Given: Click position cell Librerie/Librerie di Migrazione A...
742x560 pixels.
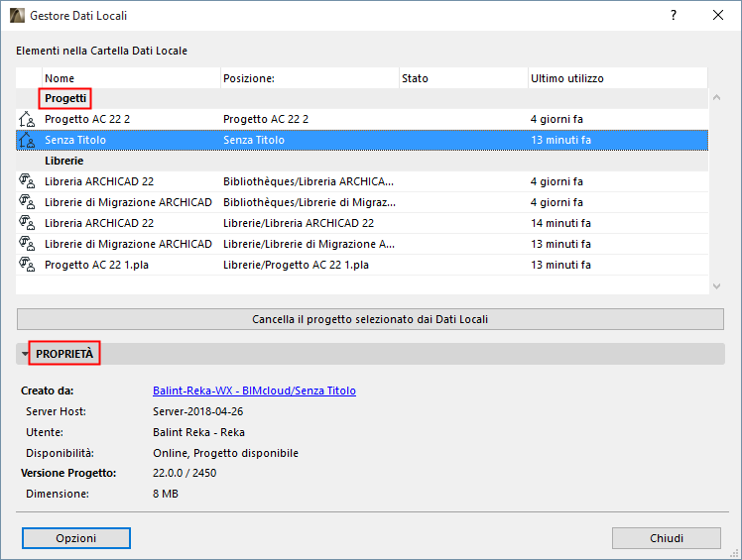Looking at the screenshot, I should pyautogui.click(x=309, y=244).
